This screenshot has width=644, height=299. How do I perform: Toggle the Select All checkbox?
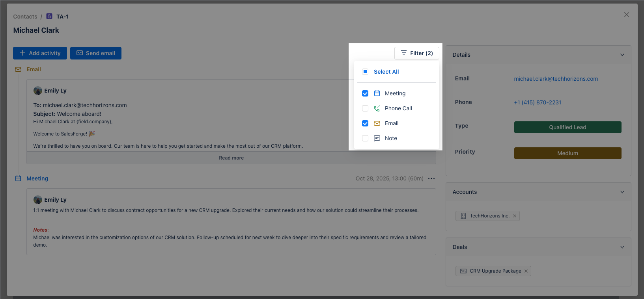[365, 72]
